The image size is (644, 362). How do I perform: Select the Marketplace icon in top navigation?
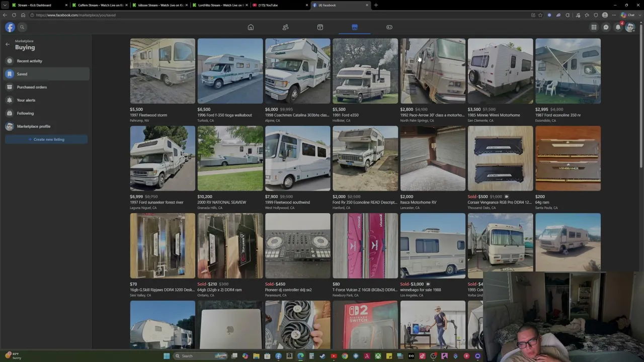coord(355,27)
